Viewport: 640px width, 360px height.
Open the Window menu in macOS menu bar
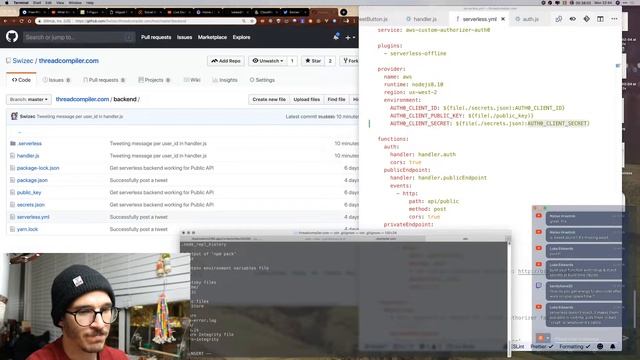[75, 2]
